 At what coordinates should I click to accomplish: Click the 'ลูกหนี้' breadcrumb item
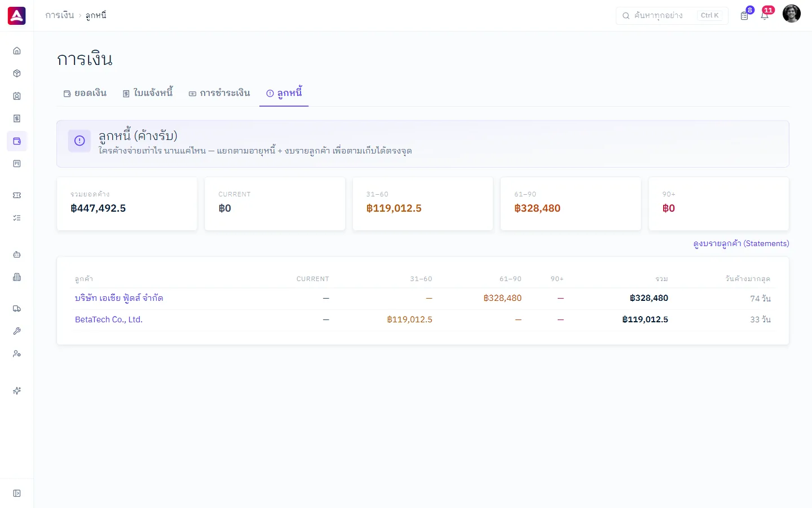[x=96, y=15]
